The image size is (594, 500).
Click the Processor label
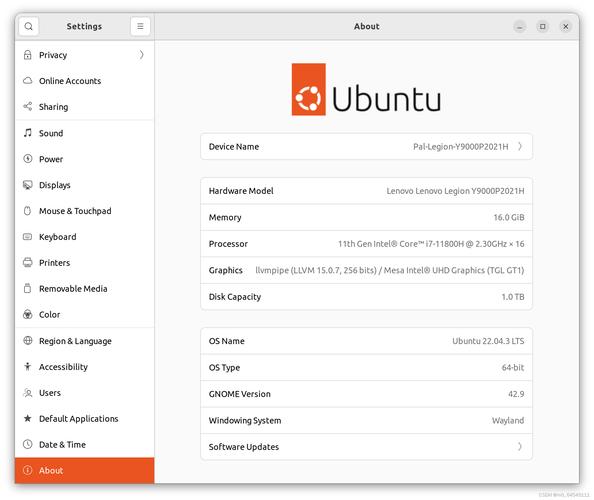point(228,244)
